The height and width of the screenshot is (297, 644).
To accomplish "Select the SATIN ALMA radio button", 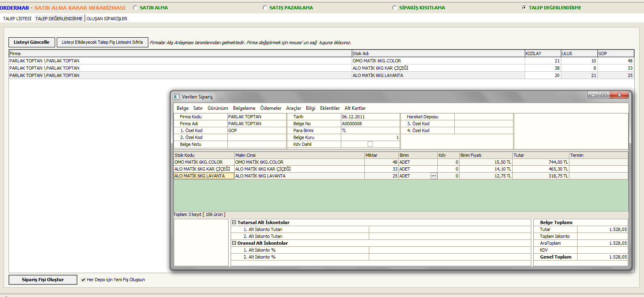I will pyautogui.click(x=135, y=8).
